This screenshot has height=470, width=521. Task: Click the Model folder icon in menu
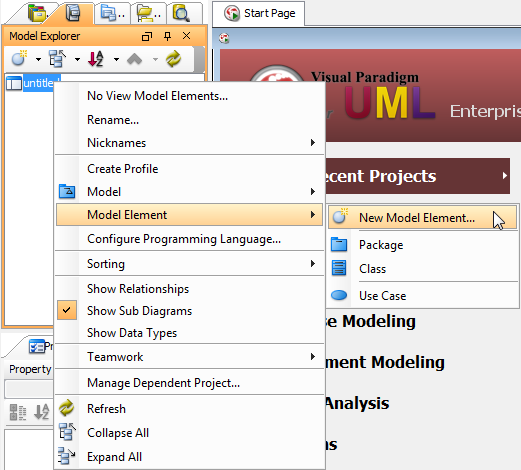pyautogui.click(x=67, y=191)
